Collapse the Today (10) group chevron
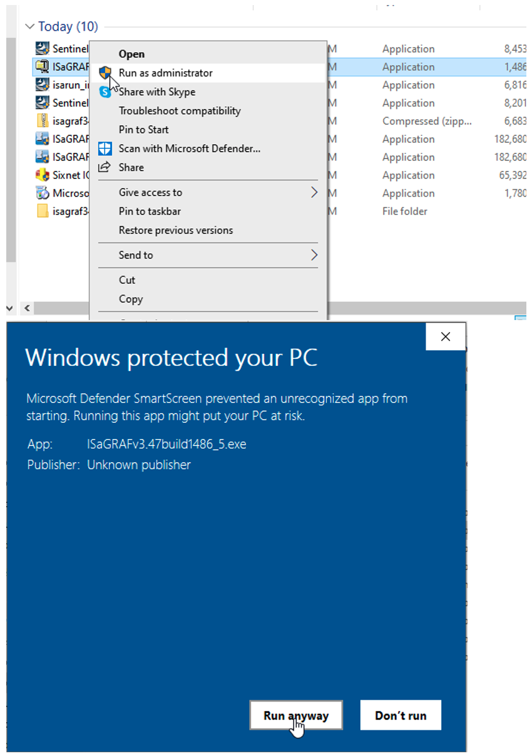Screen dimensions: 532x756 tap(29, 27)
